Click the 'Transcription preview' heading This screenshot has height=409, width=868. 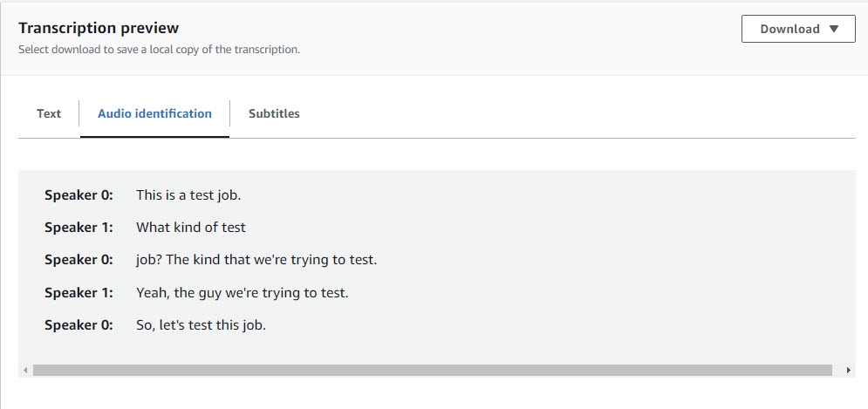99,28
